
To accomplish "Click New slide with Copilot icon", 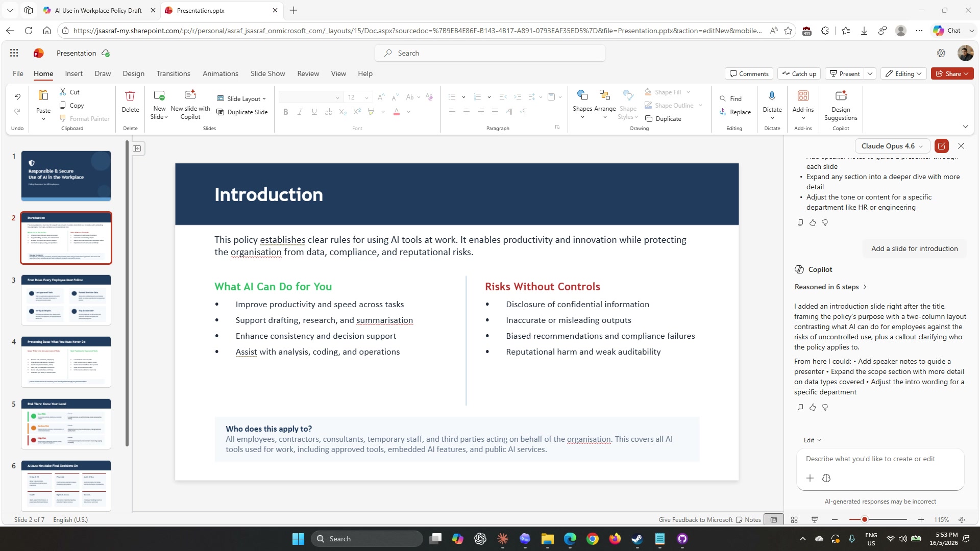I will (190, 95).
